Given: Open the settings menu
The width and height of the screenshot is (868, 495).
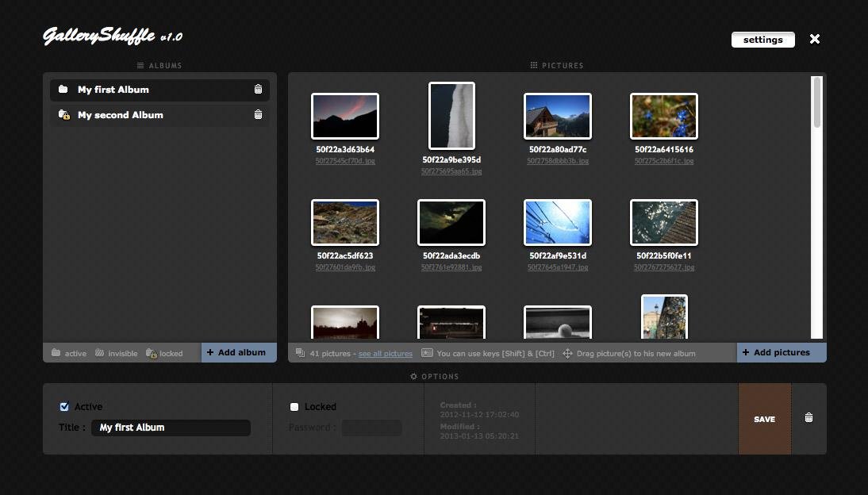Looking at the screenshot, I should [762, 39].
